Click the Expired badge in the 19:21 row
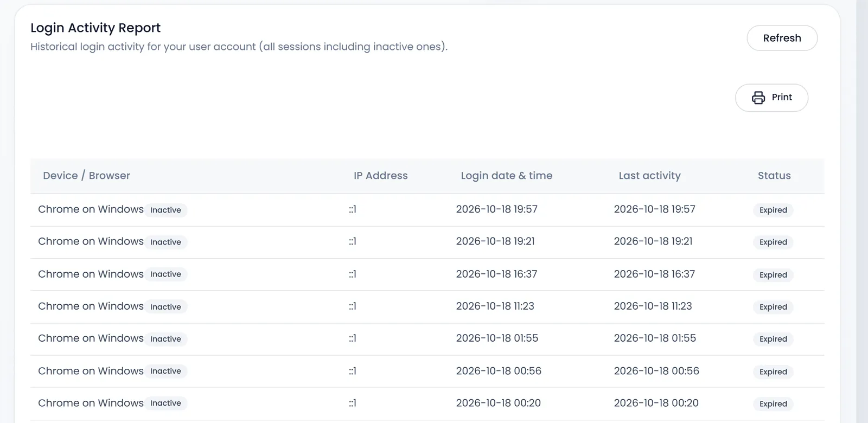 click(x=773, y=242)
